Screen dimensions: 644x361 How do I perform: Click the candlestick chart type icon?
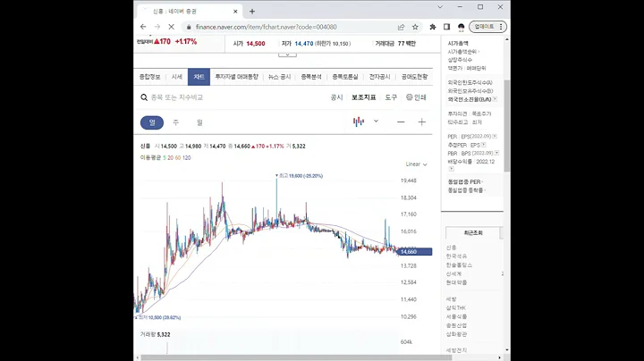point(359,122)
